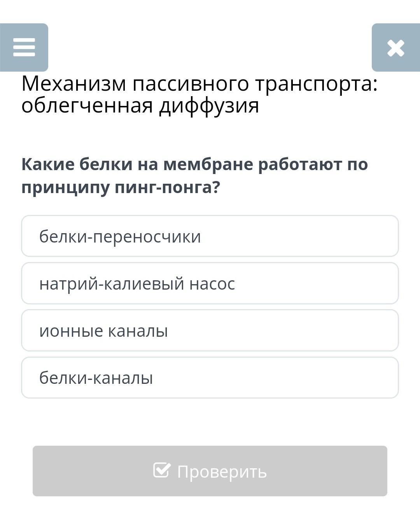
Task: Click the checkmark icon inside Проверить
Action: pos(162,470)
